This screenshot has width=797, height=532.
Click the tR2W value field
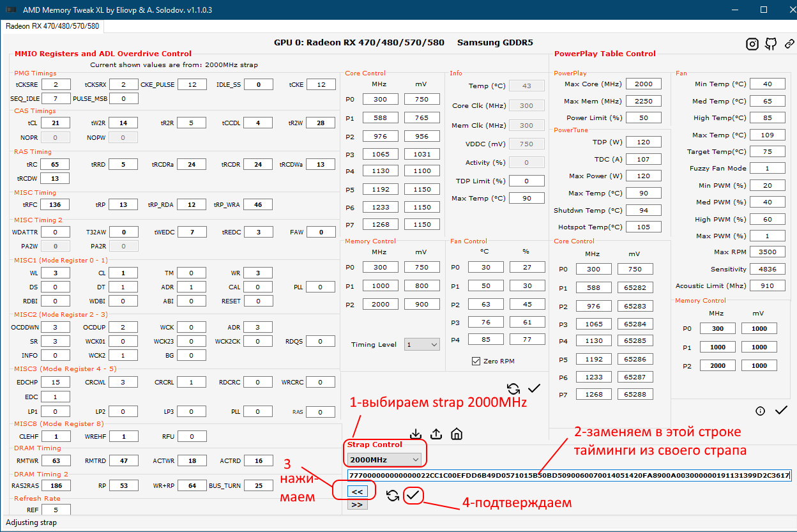pyautogui.click(x=321, y=123)
